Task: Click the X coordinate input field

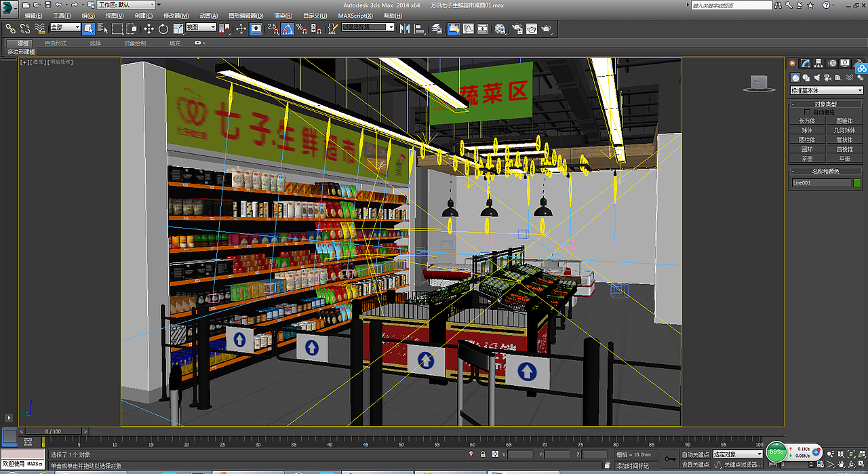Action: (521, 454)
